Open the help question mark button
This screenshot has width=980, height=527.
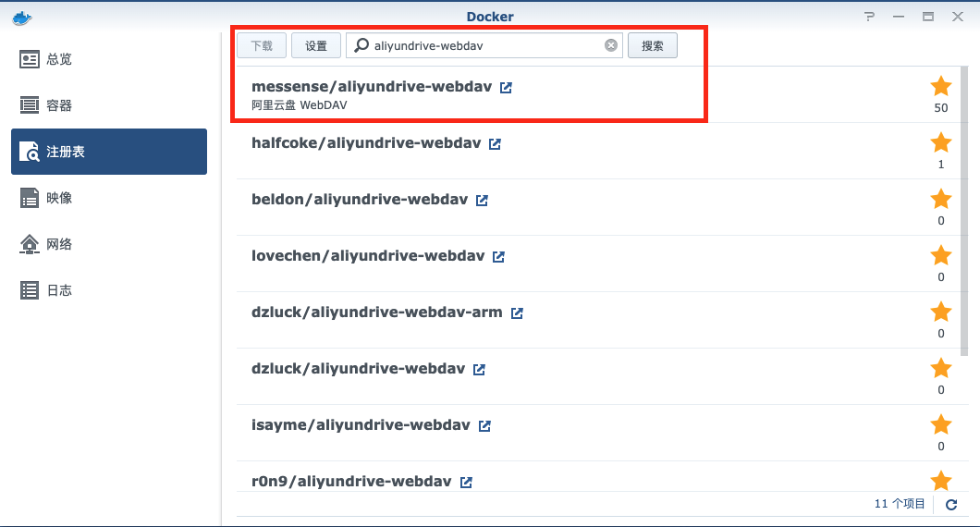click(869, 17)
